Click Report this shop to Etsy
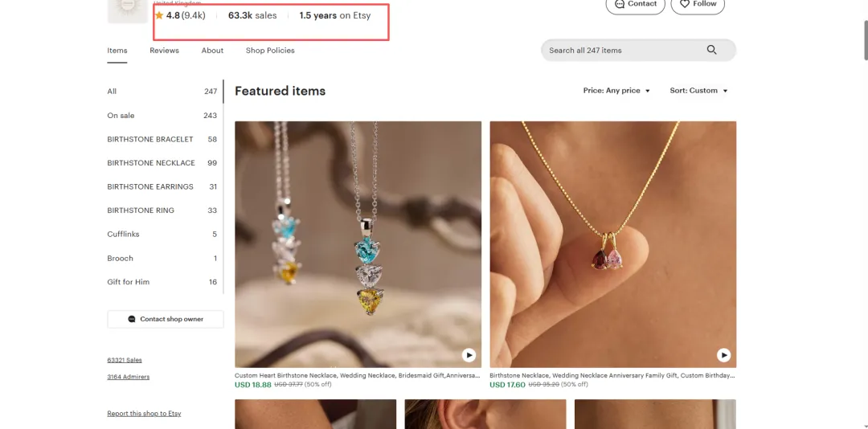Screen dimensions: 868x429 144,414
